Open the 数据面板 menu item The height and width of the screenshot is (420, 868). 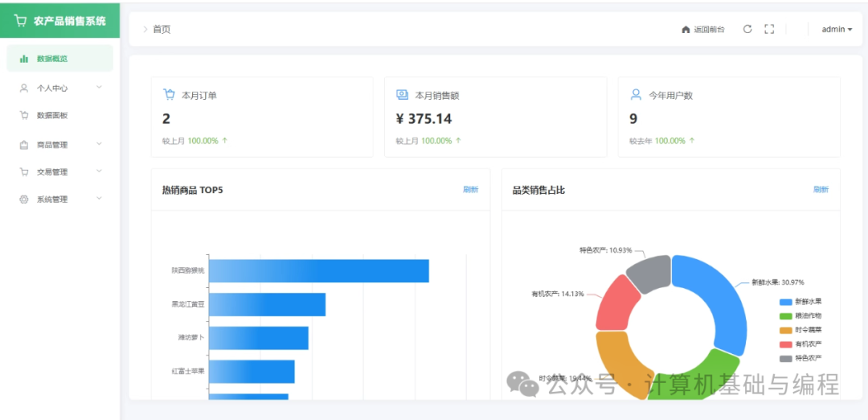click(x=59, y=115)
